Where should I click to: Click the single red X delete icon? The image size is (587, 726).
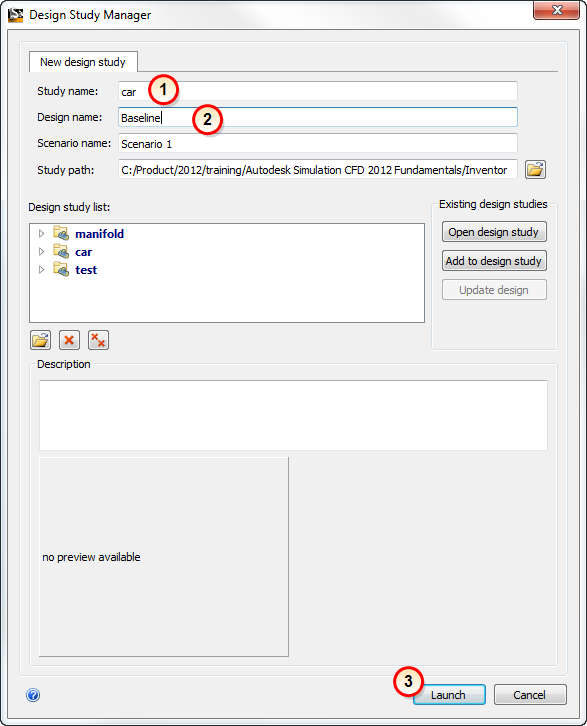pyautogui.click(x=69, y=340)
